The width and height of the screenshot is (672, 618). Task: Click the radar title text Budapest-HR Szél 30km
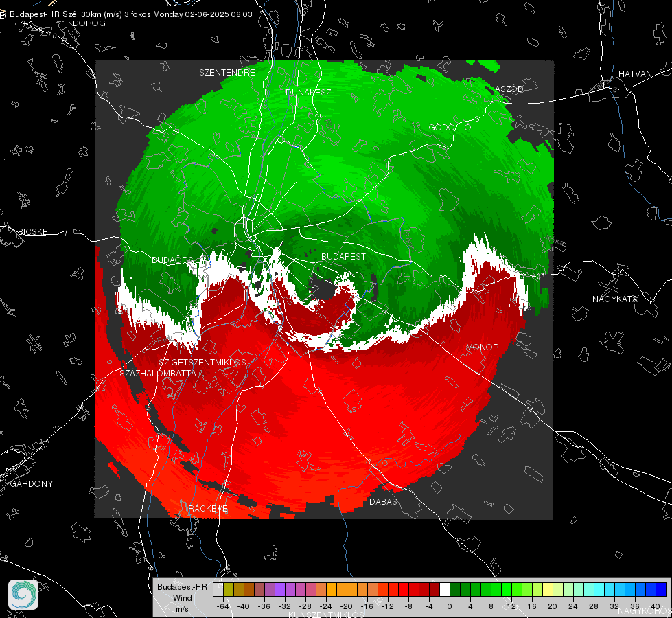pyautogui.click(x=56, y=14)
